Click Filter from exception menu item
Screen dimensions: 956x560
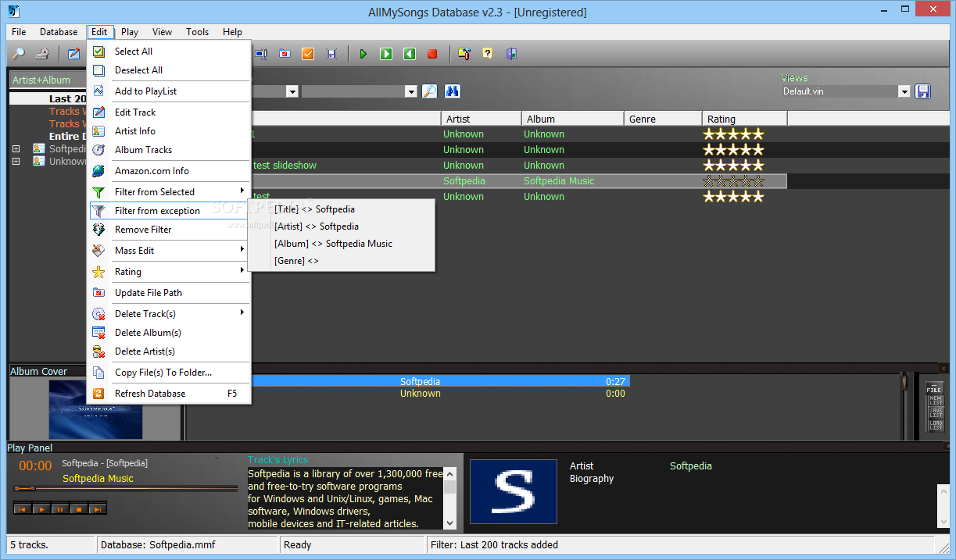tap(169, 211)
